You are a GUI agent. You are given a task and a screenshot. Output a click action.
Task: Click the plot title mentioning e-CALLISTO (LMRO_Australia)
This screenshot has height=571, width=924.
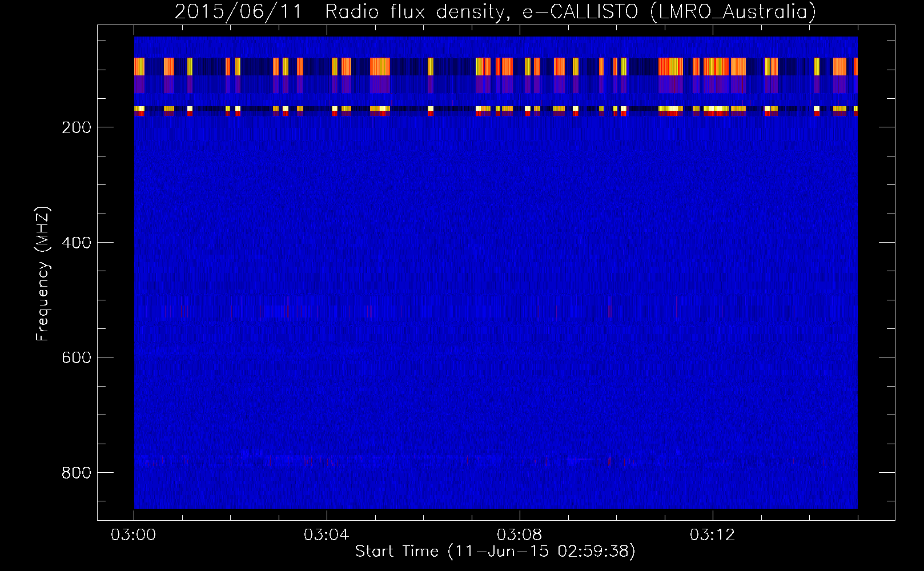(495, 11)
